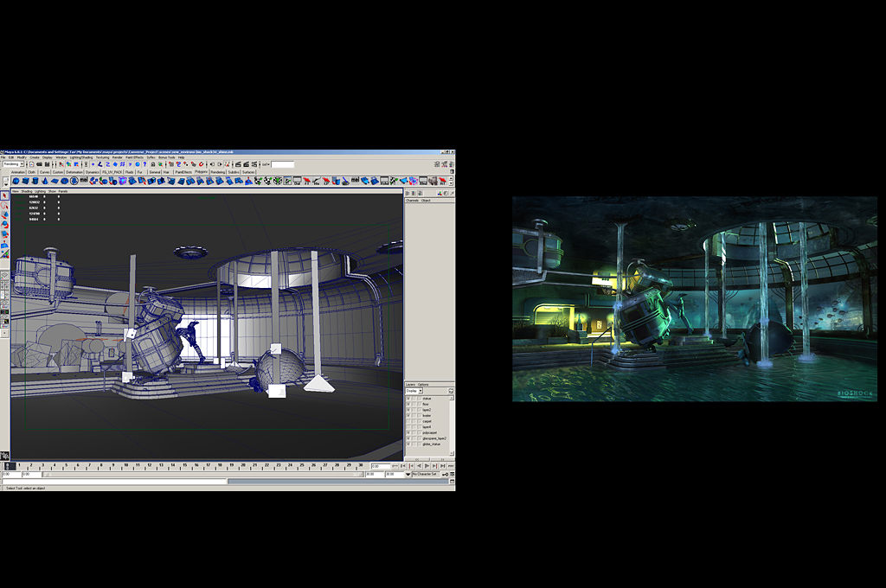This screenshot has height=588, width=886.
Task: Click the Save Scene toolbar icon
Action: click(x=47, y=164)
